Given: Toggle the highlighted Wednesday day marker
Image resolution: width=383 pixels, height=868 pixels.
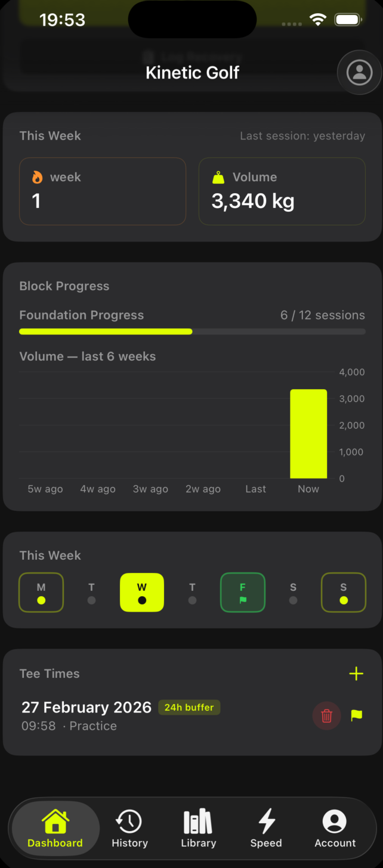Looking at the screenshot, I should click(x=142, y=592).
